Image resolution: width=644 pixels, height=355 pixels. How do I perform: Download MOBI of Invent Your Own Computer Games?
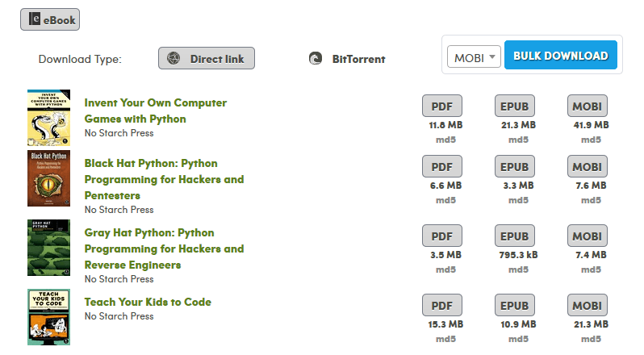click(x=588, y=106)
